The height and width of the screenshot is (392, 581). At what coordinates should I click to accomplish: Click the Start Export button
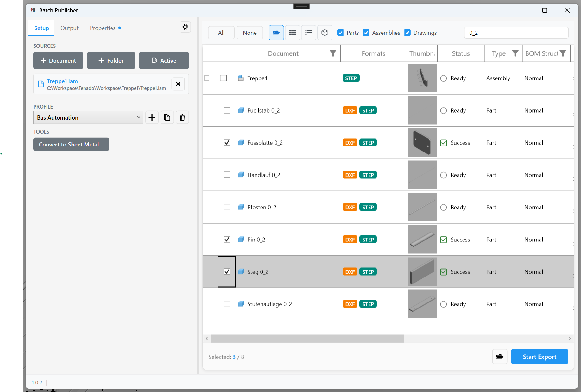point(540,357)
